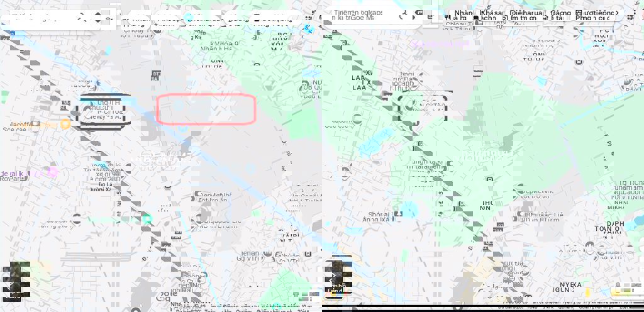The image size is (644, 312).
Task: Click the black-outlined place label in the right map
Action: pyautogui.click(x=423, y=108)
